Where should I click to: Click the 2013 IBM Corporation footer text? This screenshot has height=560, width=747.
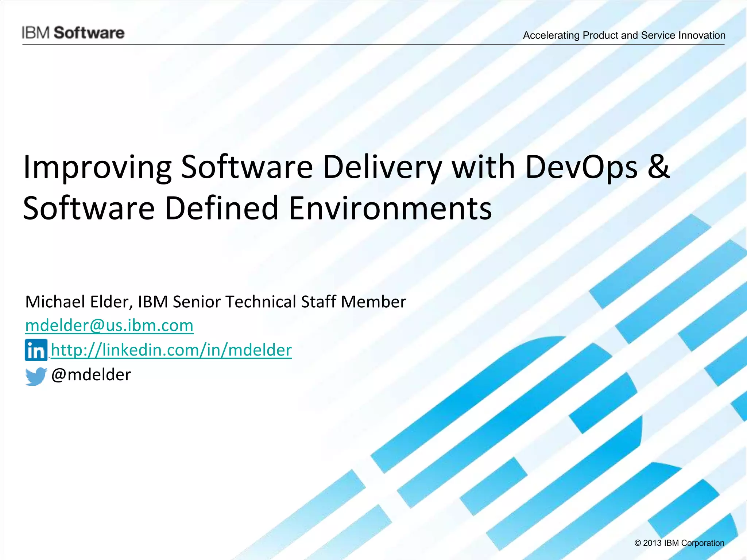[684, 543]
